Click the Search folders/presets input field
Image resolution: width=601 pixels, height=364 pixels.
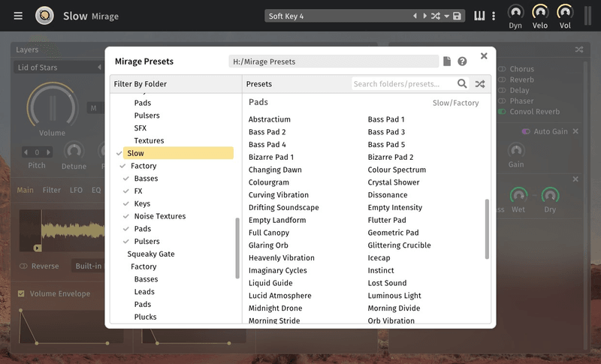pos(403,84)
